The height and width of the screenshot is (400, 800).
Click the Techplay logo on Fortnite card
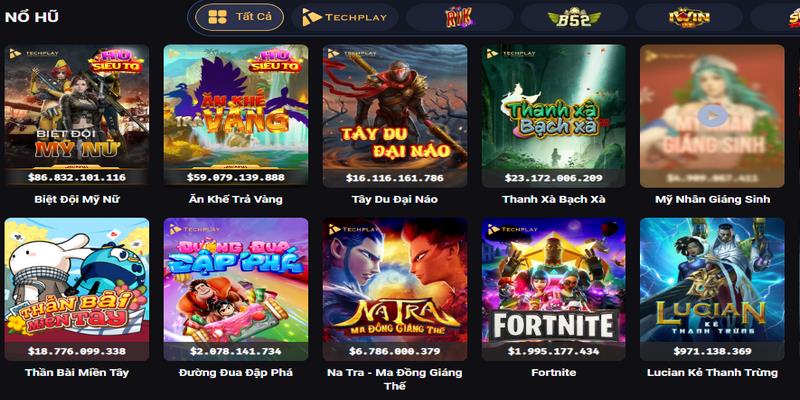(x=512, y=229)
